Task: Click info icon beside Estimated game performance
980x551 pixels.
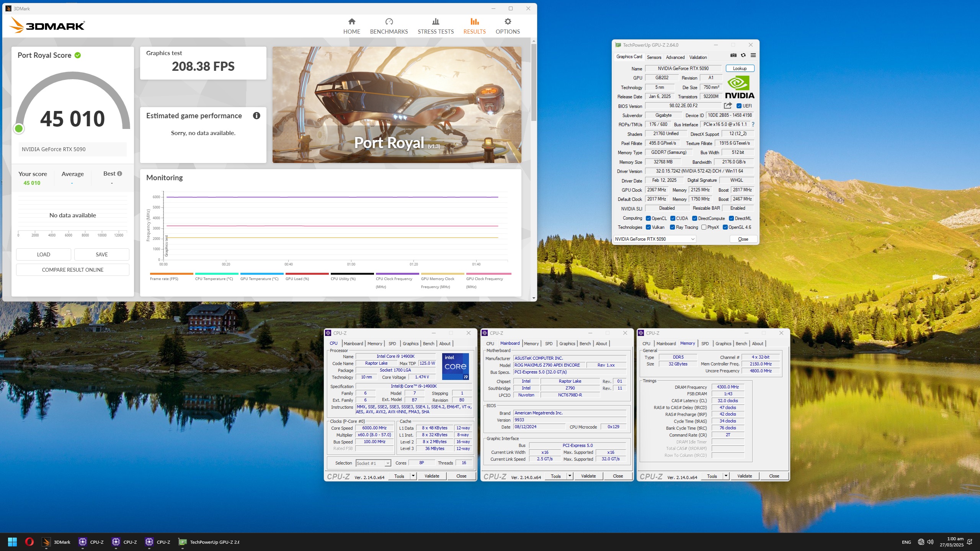Action: (256, 116)
